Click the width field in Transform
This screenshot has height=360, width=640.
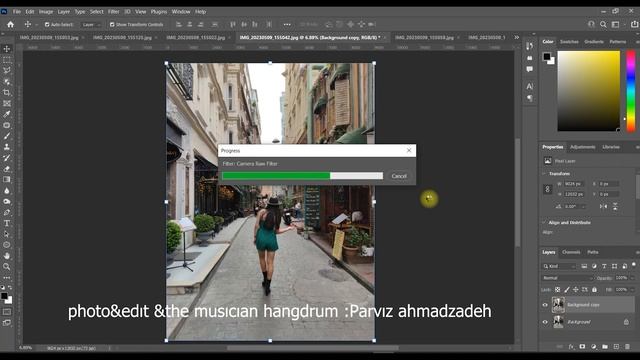574,184
